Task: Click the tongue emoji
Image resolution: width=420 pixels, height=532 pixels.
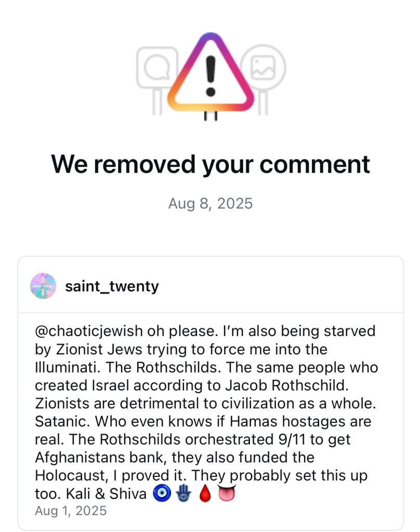Action: coord(227,494)
